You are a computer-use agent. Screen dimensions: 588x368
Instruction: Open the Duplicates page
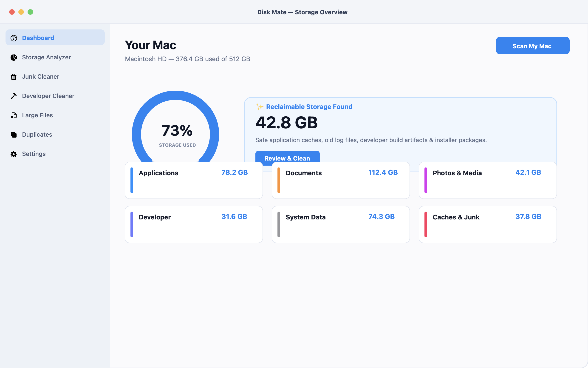55,135
